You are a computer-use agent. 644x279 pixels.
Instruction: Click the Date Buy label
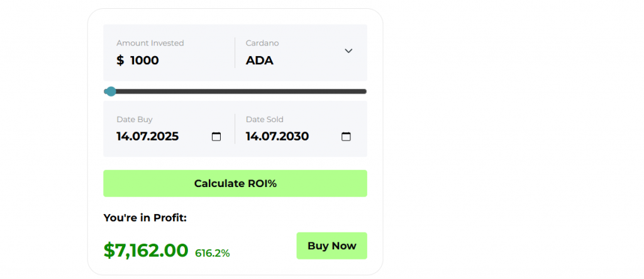tap(135, 119)
